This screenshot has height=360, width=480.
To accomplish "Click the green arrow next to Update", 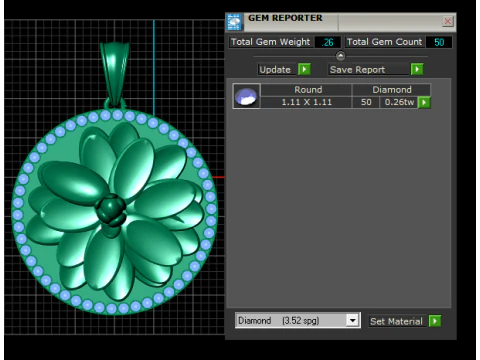I will click(304, 69).
